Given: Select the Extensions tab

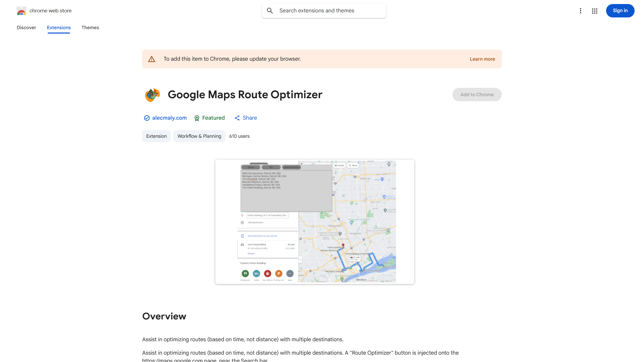Looking at the screenshot, I should pyautogui.click(x=58, y=27).
